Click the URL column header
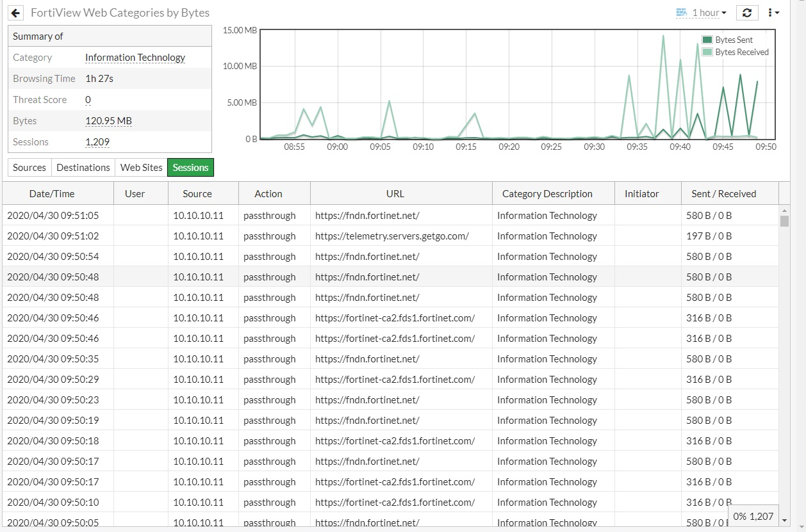 click(x=395, y=194)
